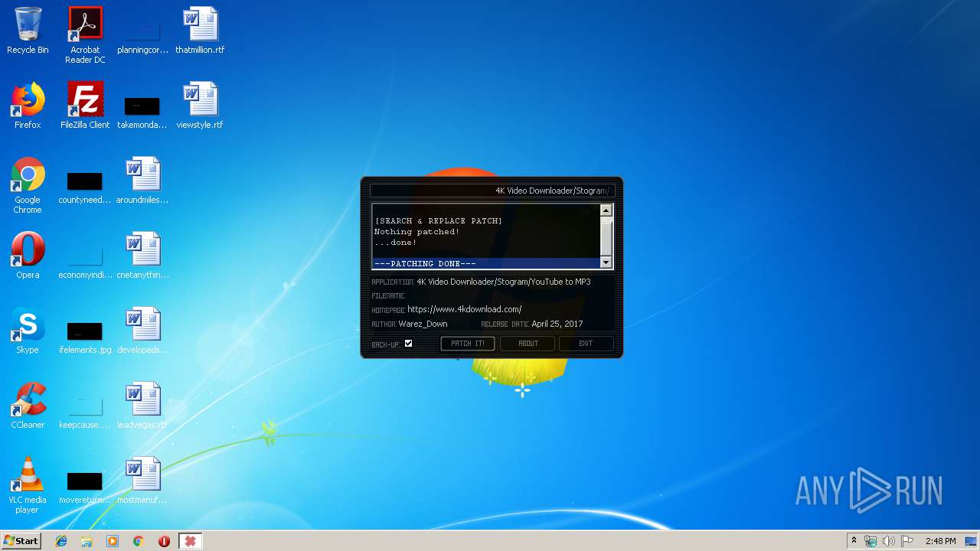Viewport: 980px width, 551px height.
Task: Click the EXIT button in patcher
Action: [x=586, y=344]
